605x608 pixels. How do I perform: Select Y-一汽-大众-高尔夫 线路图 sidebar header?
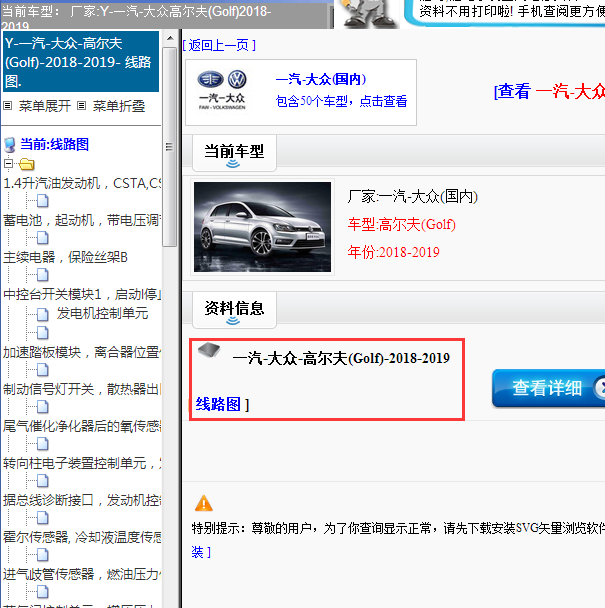point(81,62)
